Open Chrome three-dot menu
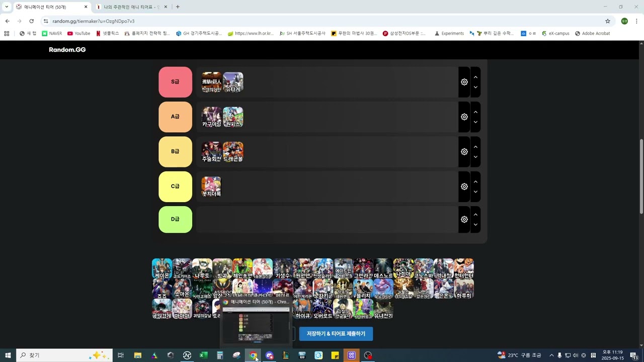The height and width of the screenshot is (362, 644). tap(636, 21)
